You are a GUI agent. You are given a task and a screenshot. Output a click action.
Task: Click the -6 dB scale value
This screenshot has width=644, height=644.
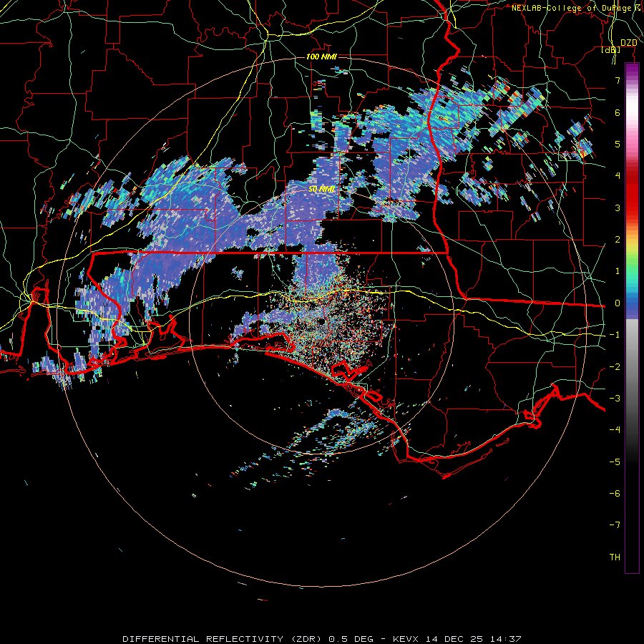(615, 494)
